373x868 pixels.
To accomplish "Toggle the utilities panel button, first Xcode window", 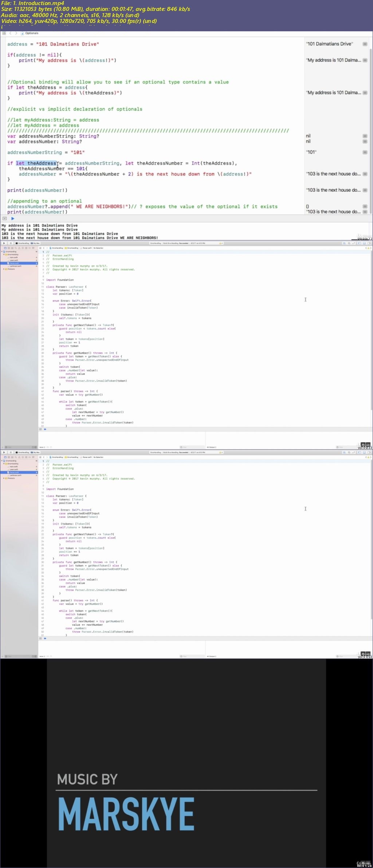I will tap(369, 243).
